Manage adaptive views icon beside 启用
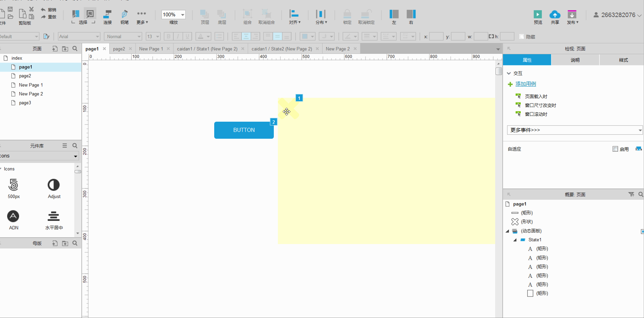This screenshot has width=644, height=318. coord(639,149)
